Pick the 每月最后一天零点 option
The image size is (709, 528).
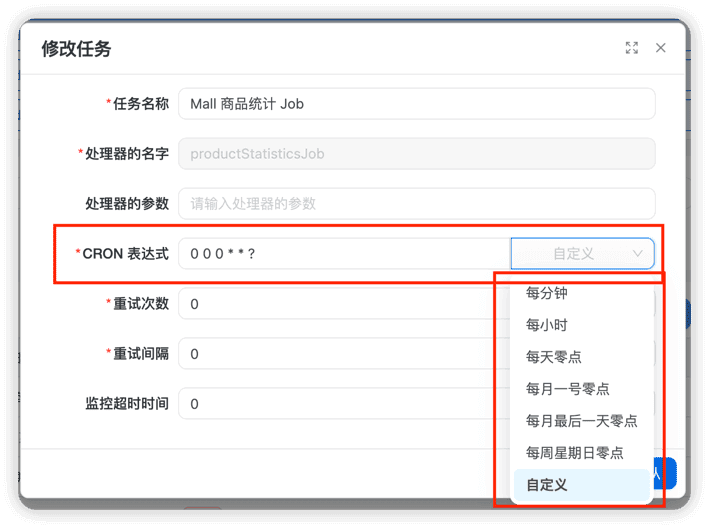[x=582, y=421]
